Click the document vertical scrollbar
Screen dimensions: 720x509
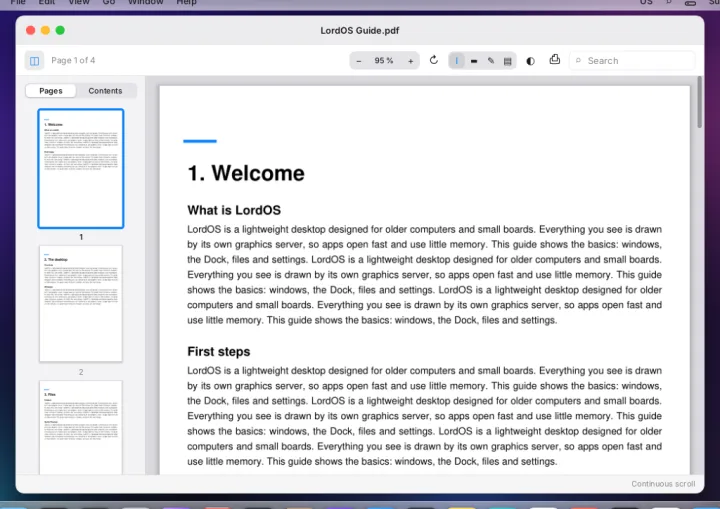tap(699, 102)
